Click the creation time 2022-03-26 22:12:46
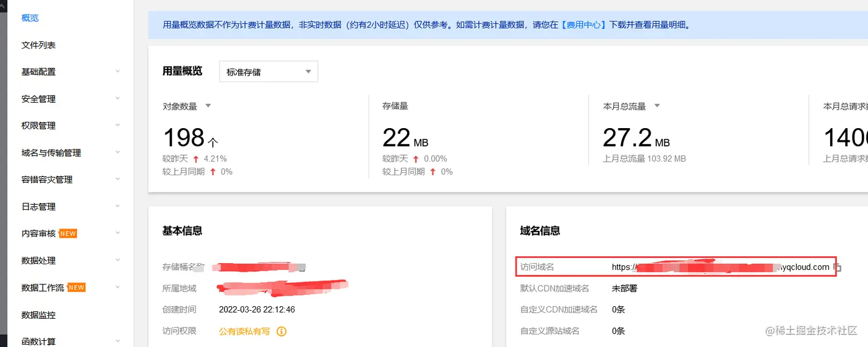Screen dimensions: 868x347 coord(257,309)
